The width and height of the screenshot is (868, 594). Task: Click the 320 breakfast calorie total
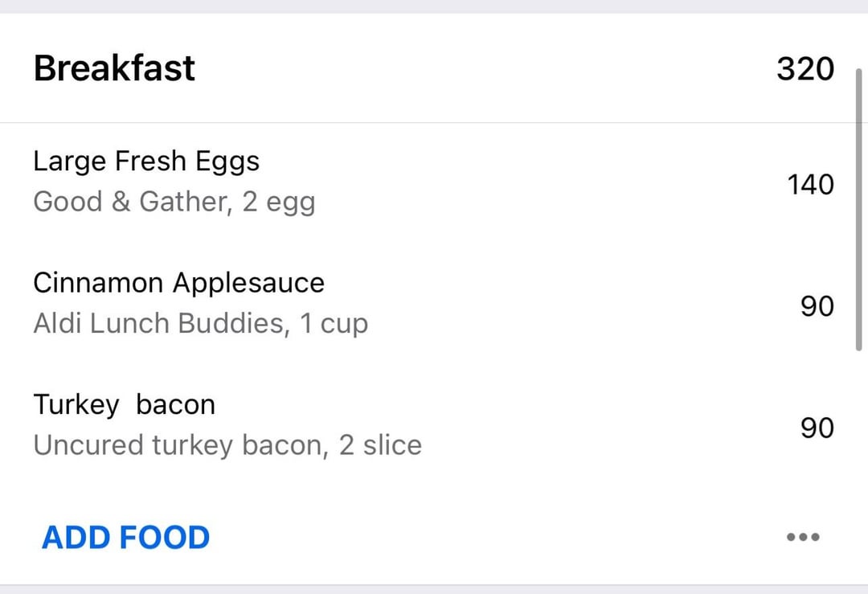(805, 68)
